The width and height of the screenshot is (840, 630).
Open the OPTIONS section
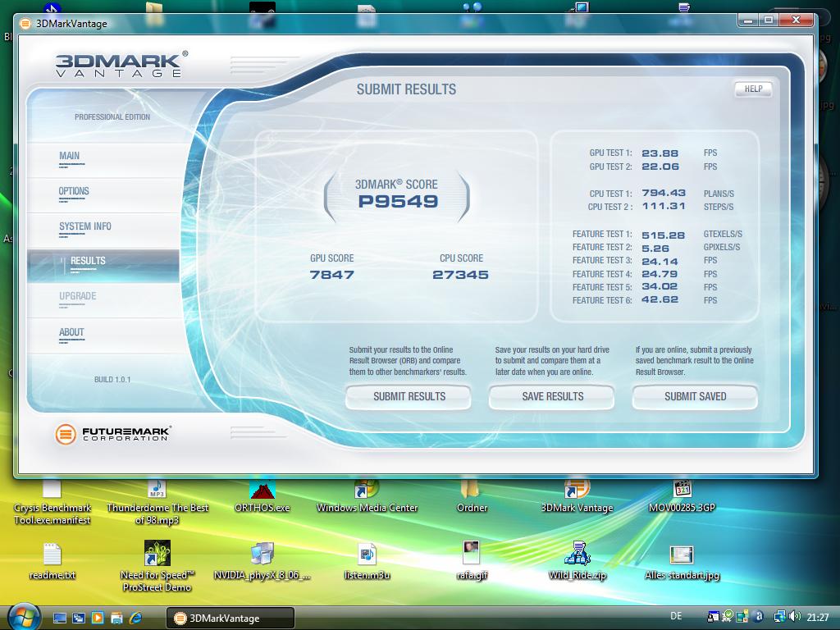tap(73, 191)
